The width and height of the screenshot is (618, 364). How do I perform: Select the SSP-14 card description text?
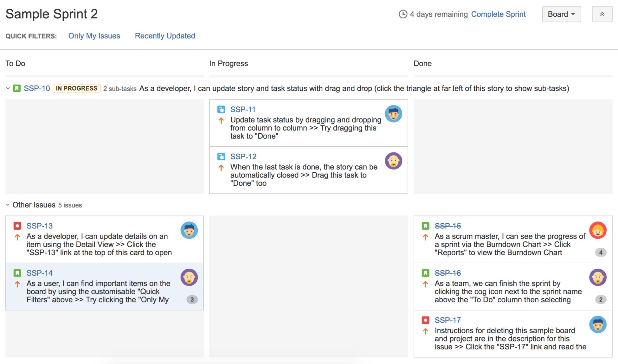(x=99, y=291)
